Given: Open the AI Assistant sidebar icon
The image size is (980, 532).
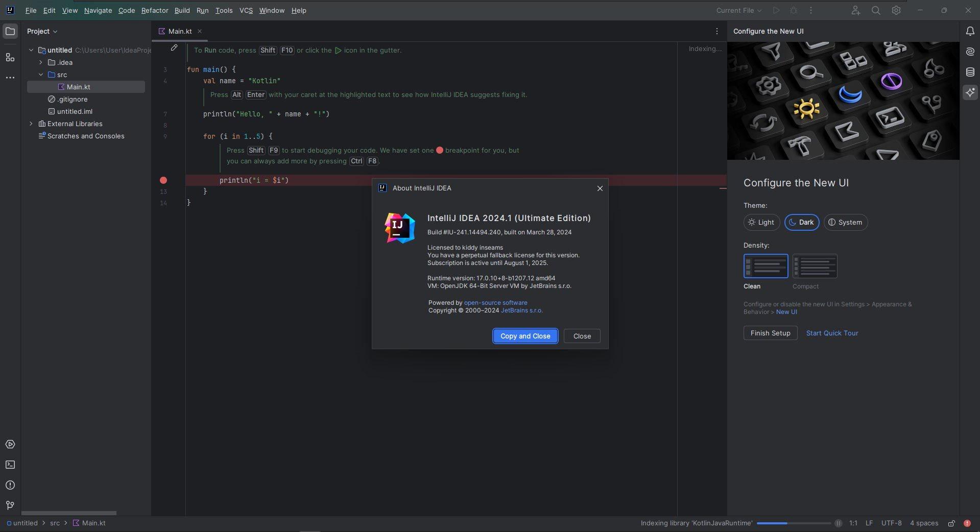Looking at the screenshot, I should (x=970, y=92).
